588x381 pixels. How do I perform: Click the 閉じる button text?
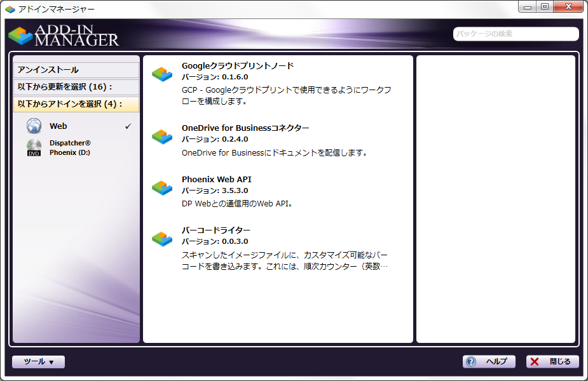(560, 361)
